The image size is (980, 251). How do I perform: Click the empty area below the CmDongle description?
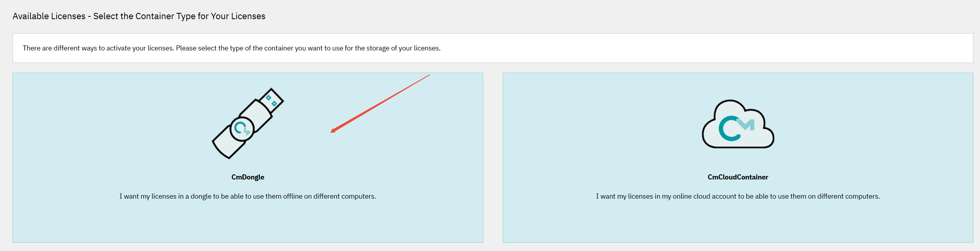tap(248, 223)
